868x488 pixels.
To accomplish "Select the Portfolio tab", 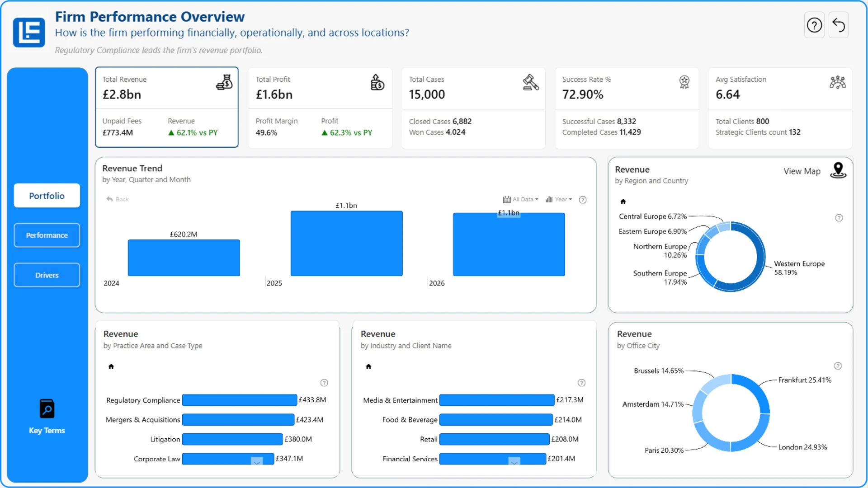I will [x=47, y=196].
